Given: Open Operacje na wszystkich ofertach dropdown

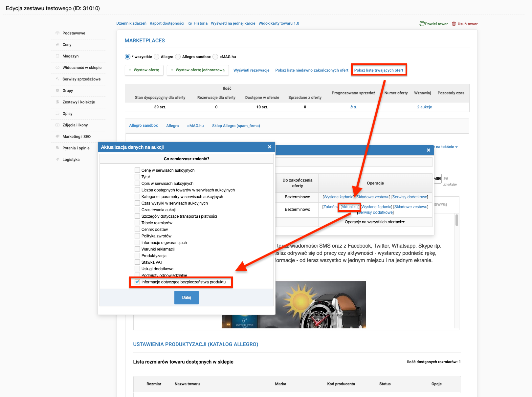Looking at the screenshot, I should [x=375, y=222].
